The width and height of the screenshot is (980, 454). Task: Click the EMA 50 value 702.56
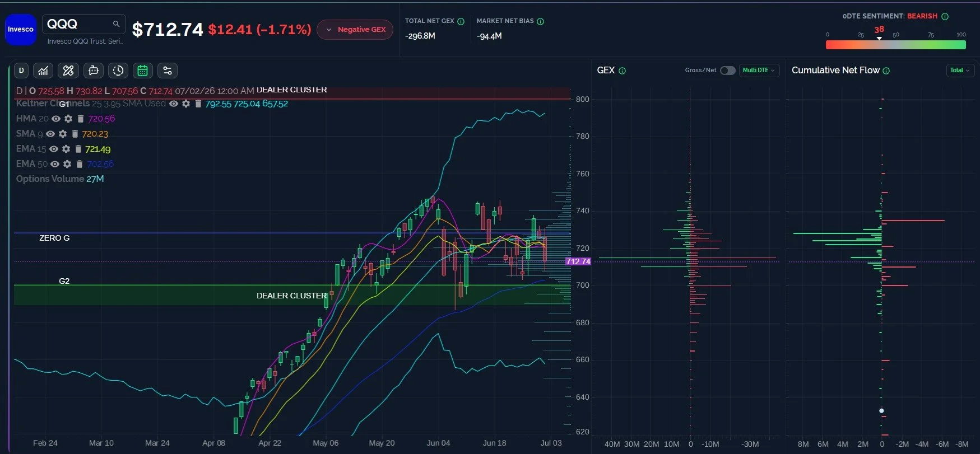pos(100,164)
